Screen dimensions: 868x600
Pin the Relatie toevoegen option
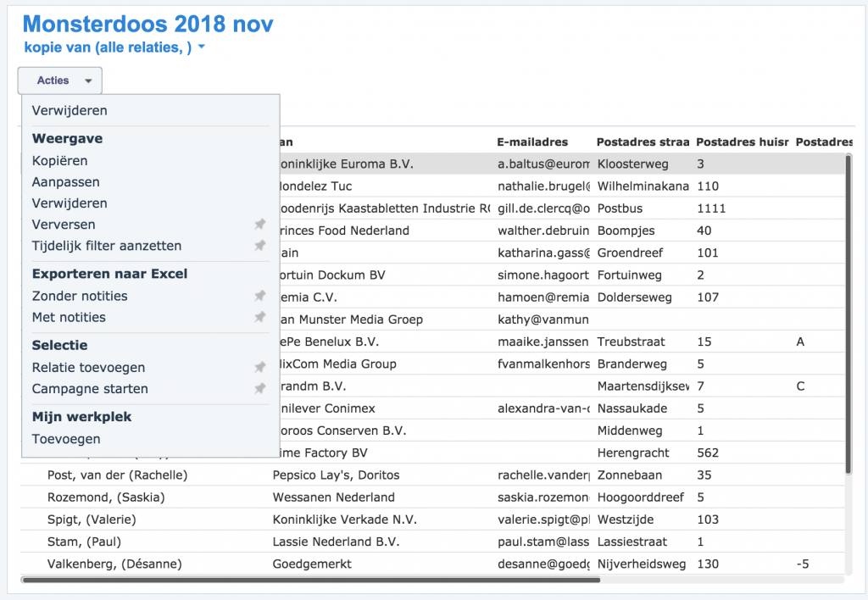pos(260,368)
